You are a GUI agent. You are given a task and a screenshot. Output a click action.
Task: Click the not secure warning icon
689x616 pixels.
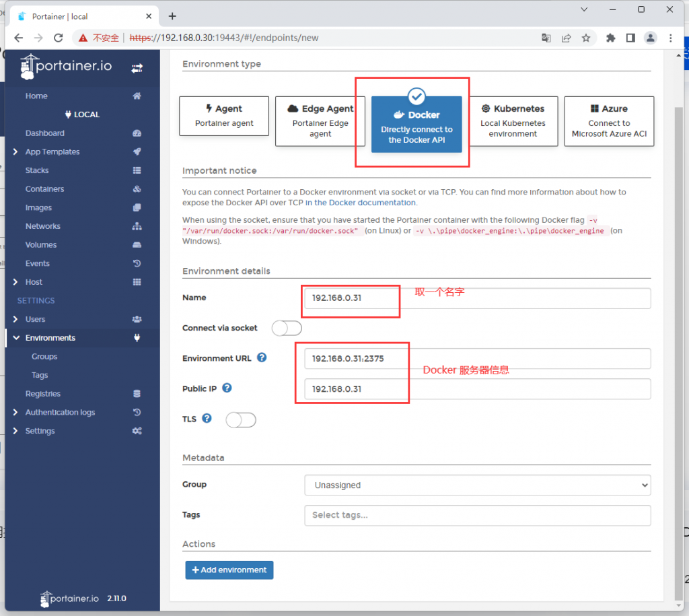(x=83, y=38)
